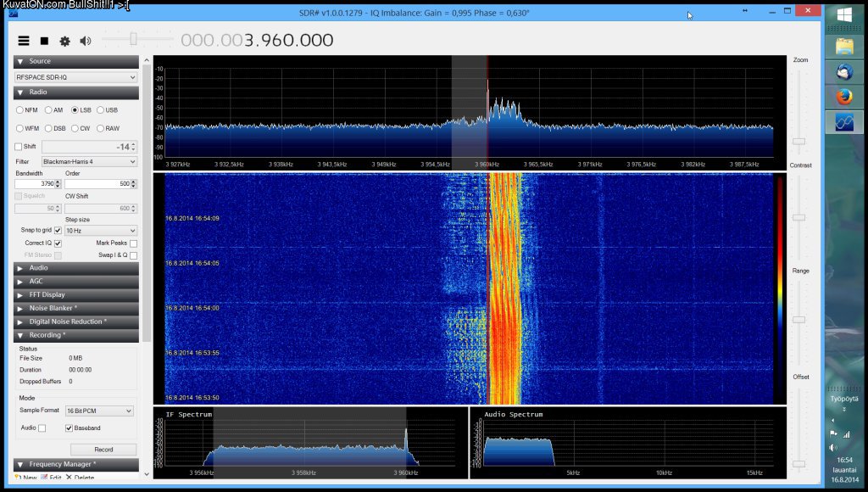The image size is (868, 492).
Task: Open settings via the gear icon
Action: [x=64, y=41]
